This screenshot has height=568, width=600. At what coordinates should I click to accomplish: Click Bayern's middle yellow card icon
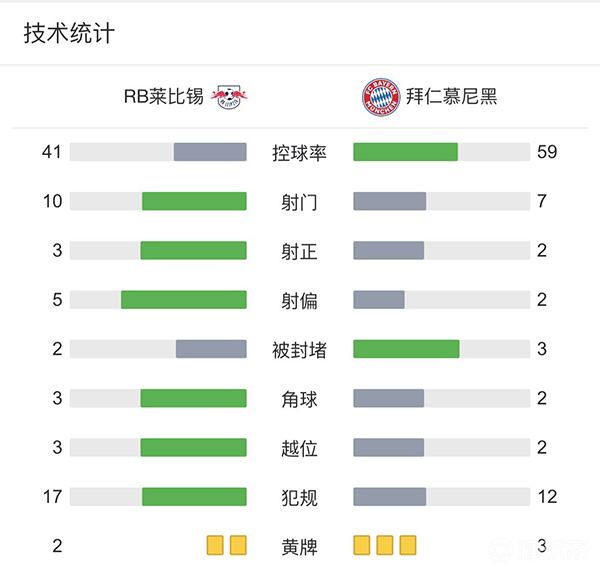[x=385, y=545]
